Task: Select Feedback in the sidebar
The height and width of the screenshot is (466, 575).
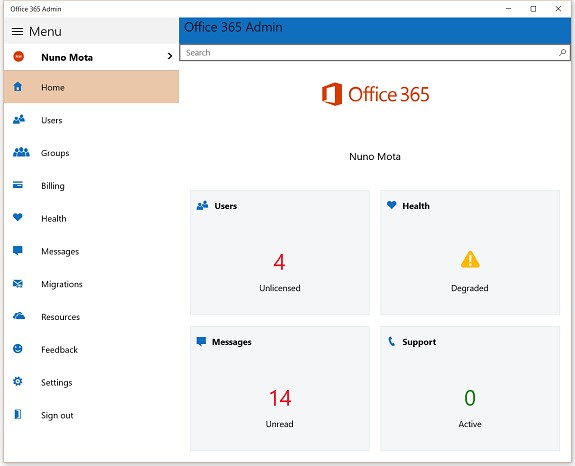Action: pyautogui.click(x=91, y=349)
